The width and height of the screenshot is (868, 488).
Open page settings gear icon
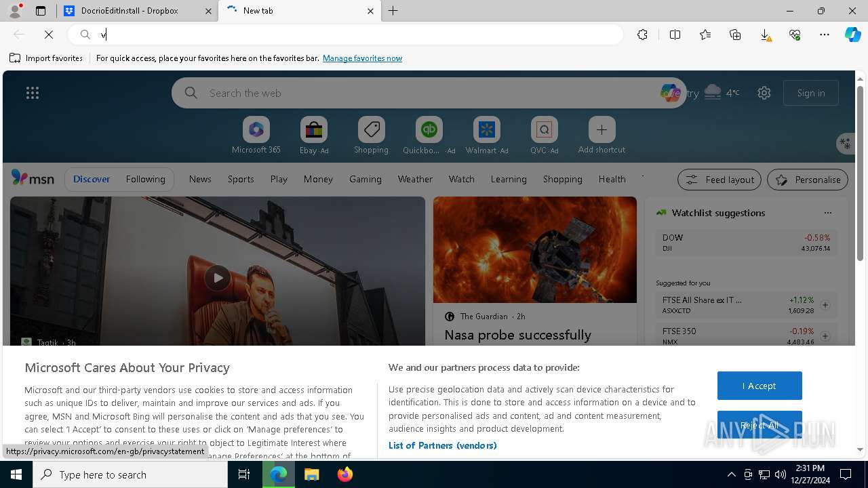tap(764, 93)
